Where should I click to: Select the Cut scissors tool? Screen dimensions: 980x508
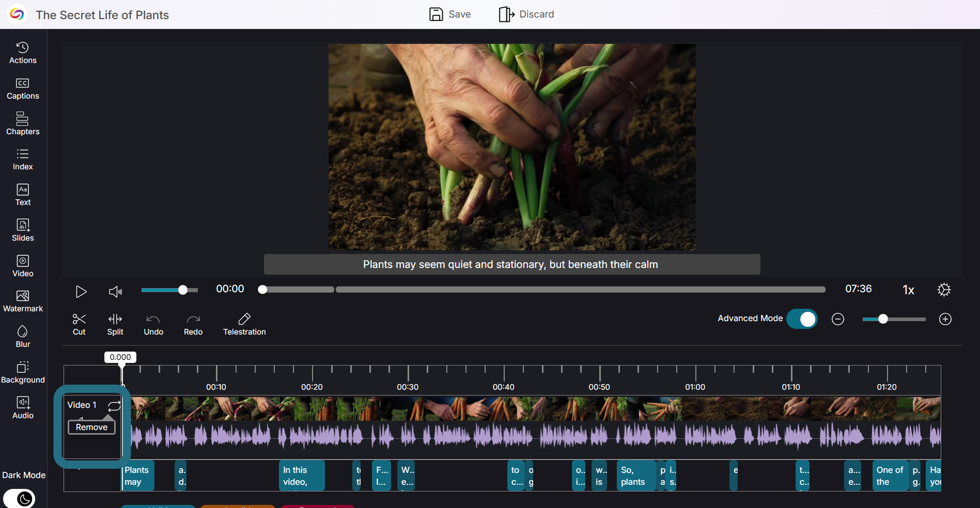click(x=79, y=325)
